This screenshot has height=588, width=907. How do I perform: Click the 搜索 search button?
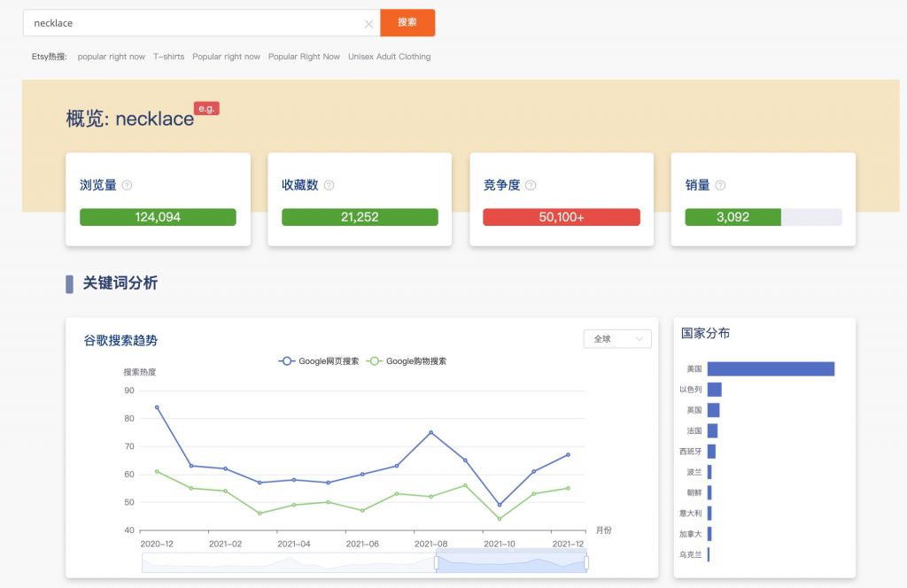[407, 22]
